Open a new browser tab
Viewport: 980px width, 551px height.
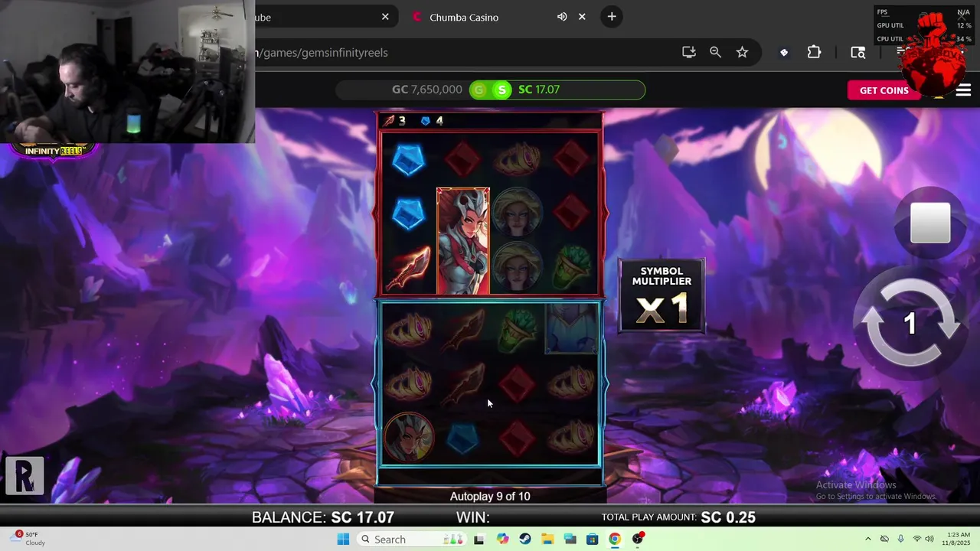611,17
